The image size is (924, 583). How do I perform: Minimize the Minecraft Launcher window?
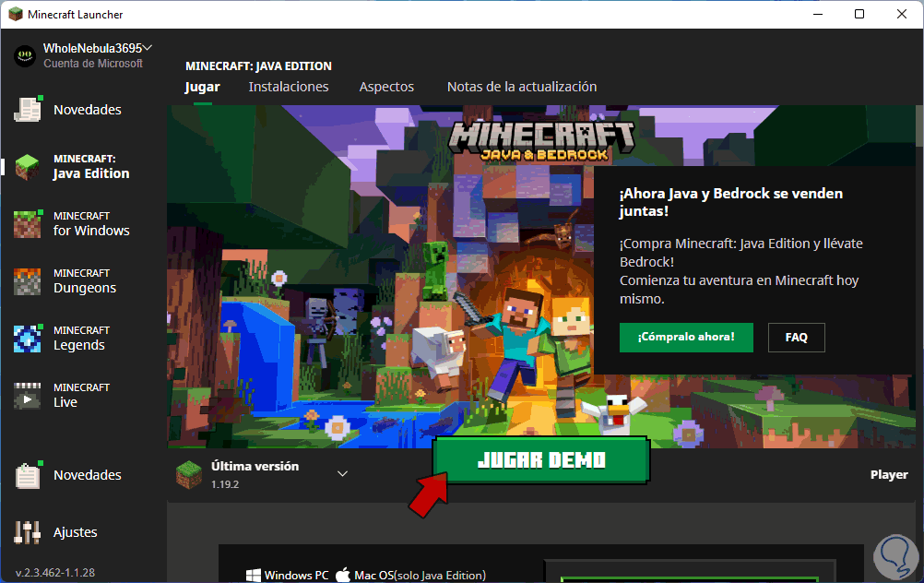click(x=818, y=14)
